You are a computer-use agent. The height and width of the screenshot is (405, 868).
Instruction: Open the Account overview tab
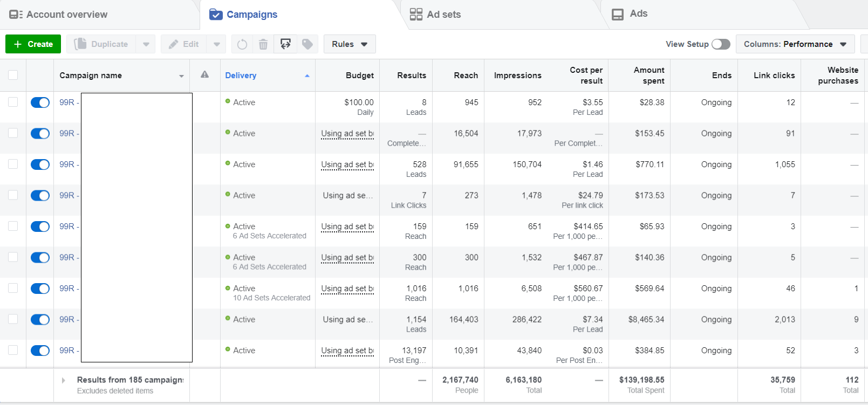point(58,15)
